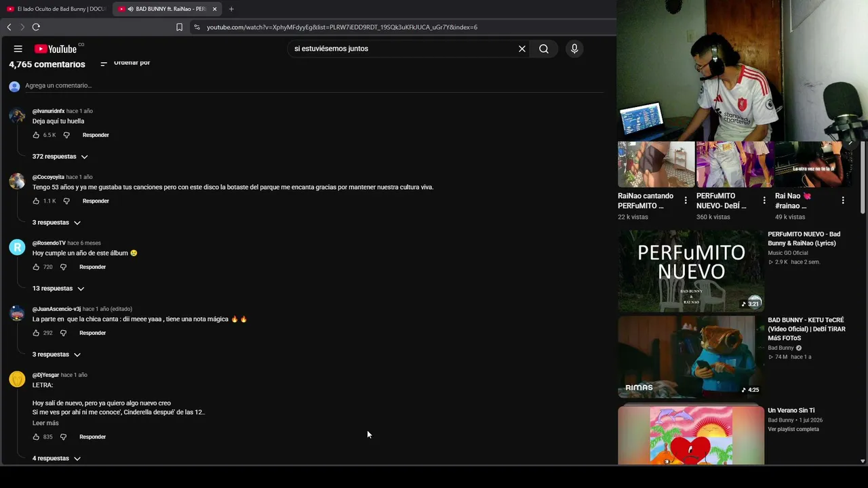Open the PERFuMITO NUEVO- DeBÍ short thumbnail
The width and height of the screenshot is (868, 488).
[x=735, y=164]
